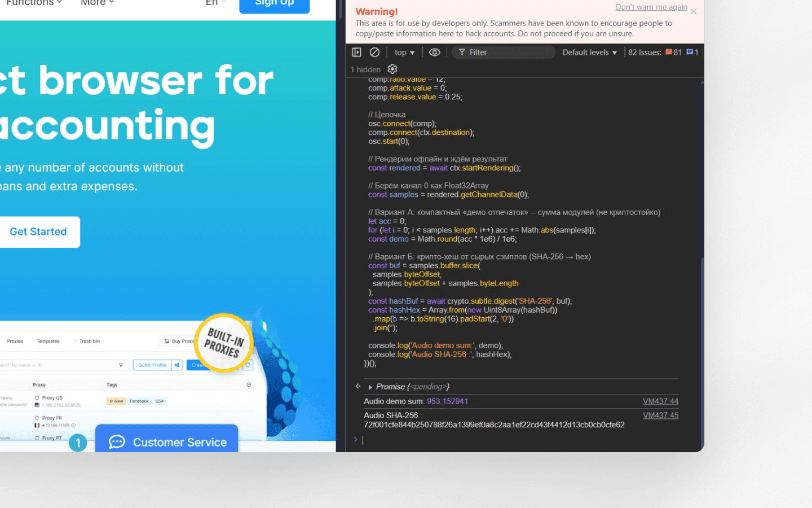Click the Don't warn me again link
This screenshot has height=508, width=812.
tap(651, 7)
